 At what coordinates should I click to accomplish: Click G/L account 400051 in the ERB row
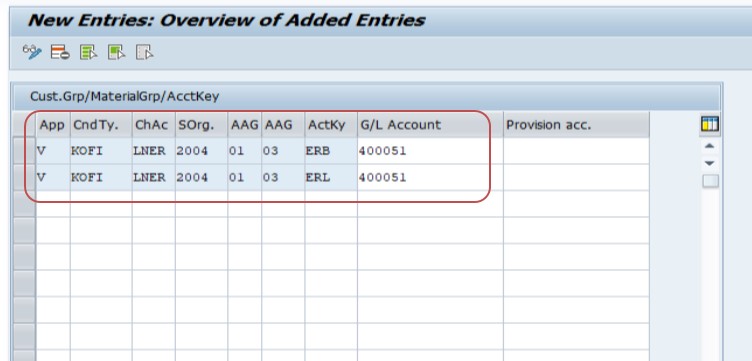click(430, 151)
